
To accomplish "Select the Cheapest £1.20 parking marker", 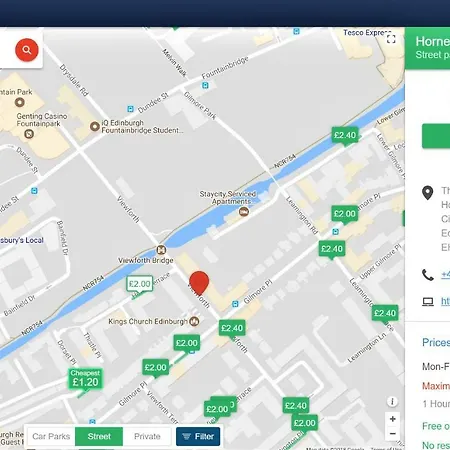I will point(85,379).
